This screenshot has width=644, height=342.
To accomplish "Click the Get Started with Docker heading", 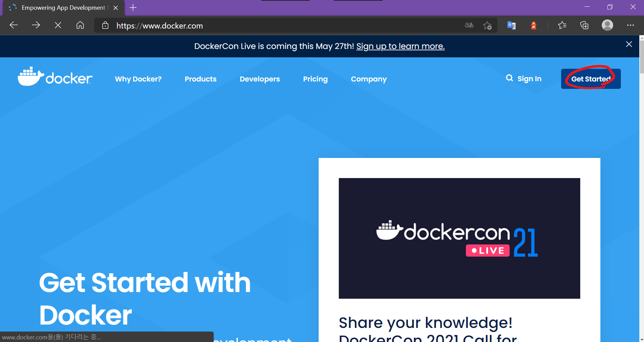I will click(145, 298).
